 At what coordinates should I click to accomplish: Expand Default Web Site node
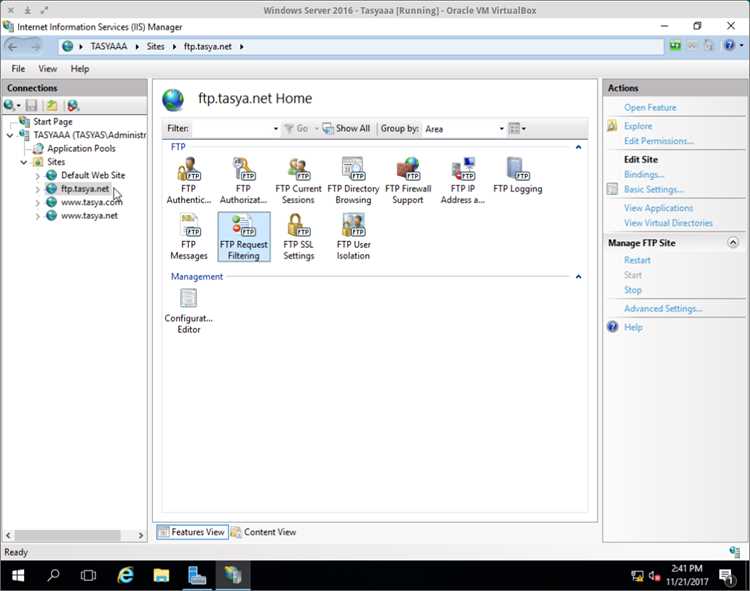(37, 176)
